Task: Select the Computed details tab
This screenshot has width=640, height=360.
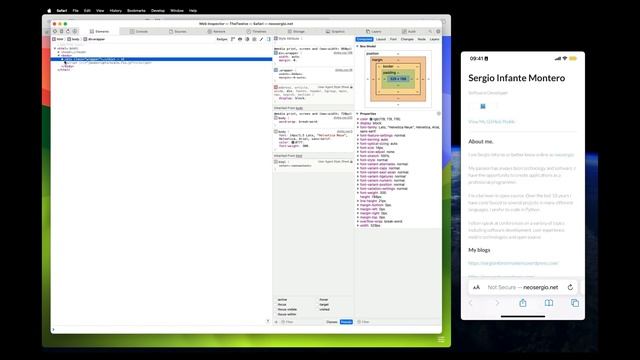Action: [364, 39]
